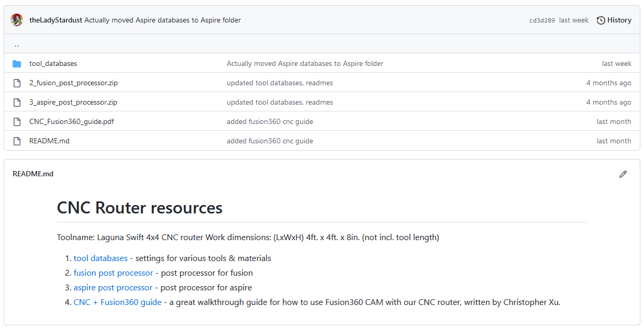Click file icon for CNC_Fusion360_guide.pdf
Image resolution: width=644 pixels, height=328 pixels.
pos(17,122)
